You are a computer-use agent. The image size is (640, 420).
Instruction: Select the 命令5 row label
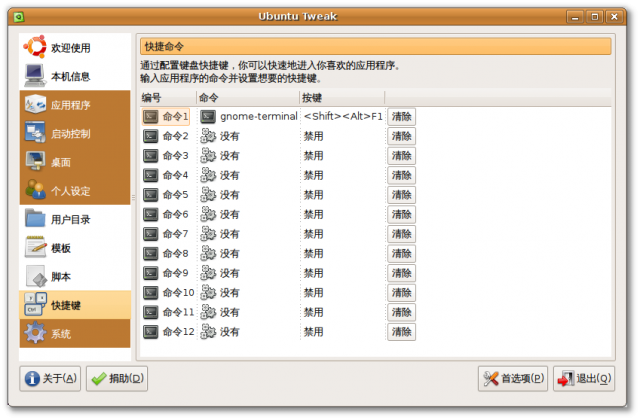(x=176, y=195)
